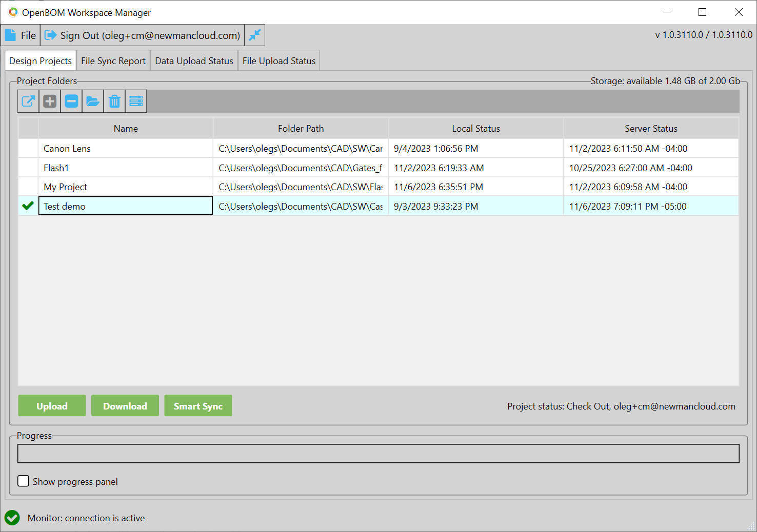Click the green checkmark on Test demo row
757x532 pixels.
tap(28, 206)
